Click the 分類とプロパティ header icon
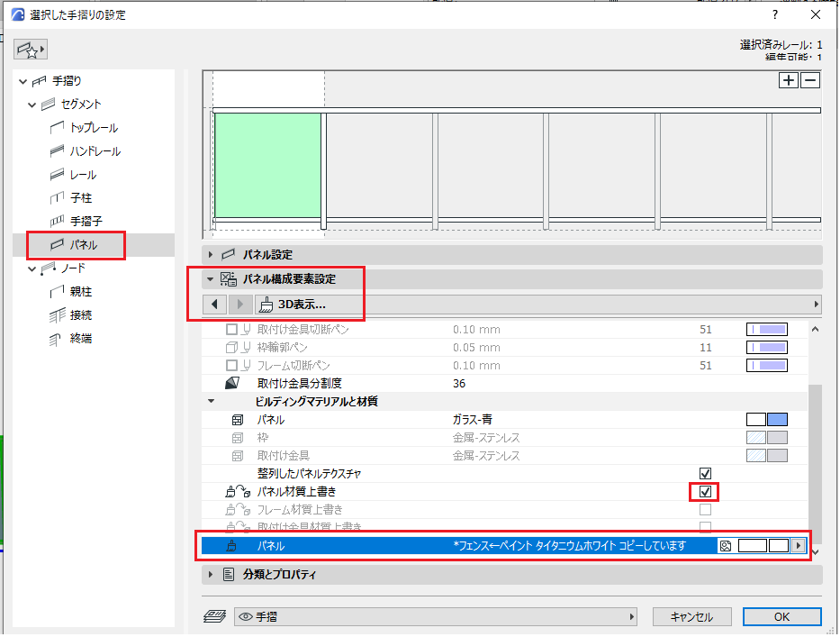The width and height of the screenshot is (840, 637). tap(229, 575)
